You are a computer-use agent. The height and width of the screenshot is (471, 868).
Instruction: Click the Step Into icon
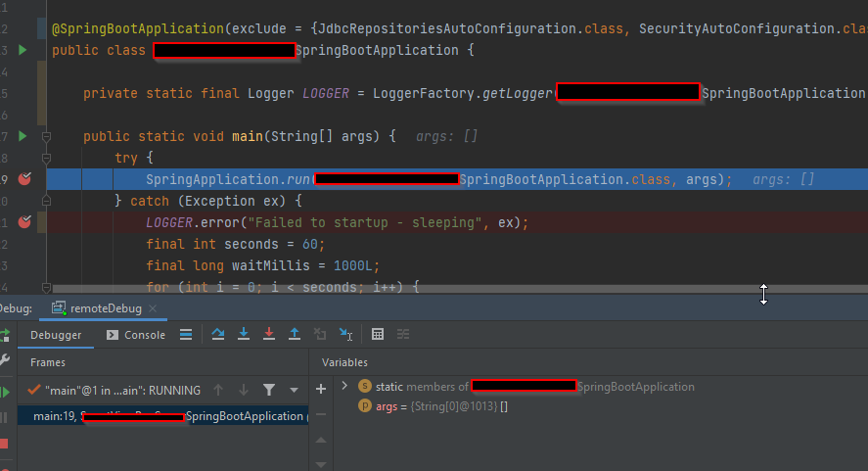244,335
